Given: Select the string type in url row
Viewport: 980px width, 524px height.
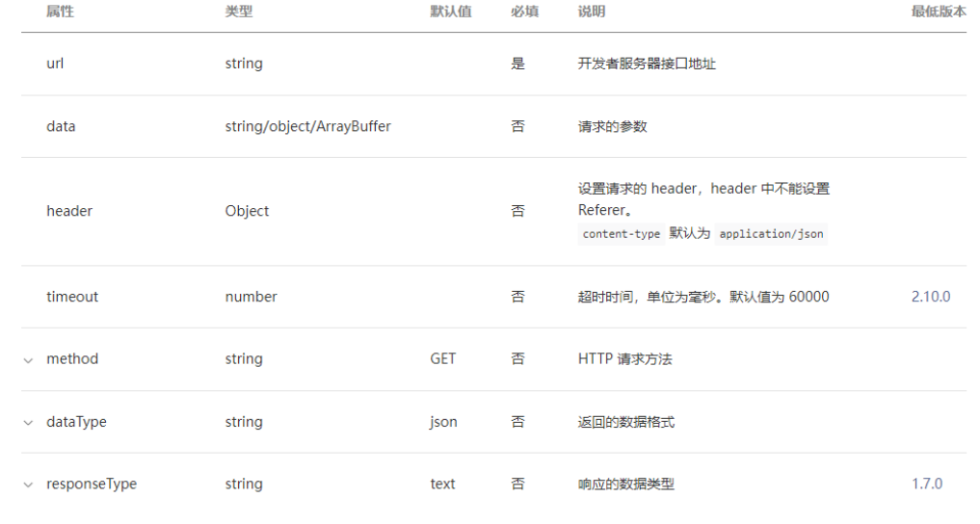Looking at the screenshot, I should (244, 64).
